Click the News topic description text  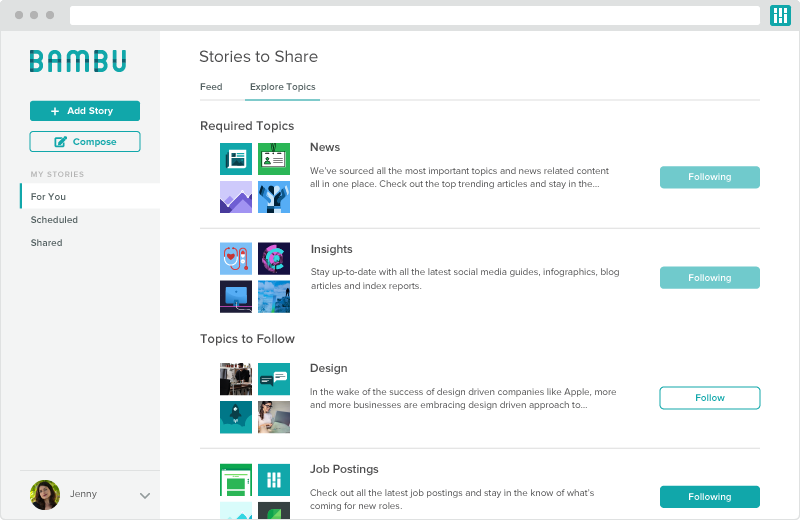pos(459,177)
